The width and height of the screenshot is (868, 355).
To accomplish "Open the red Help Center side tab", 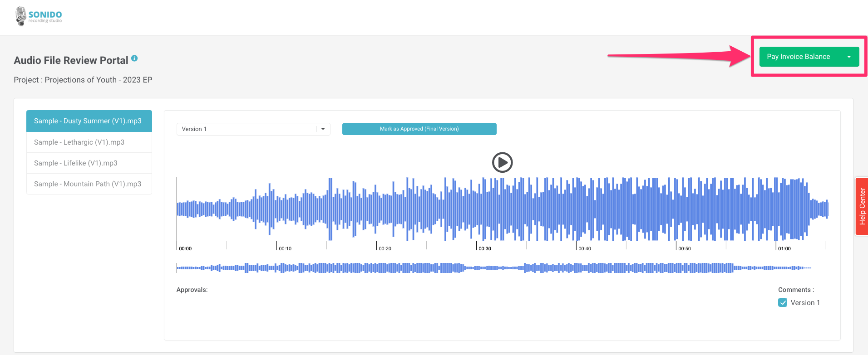I will coord(862,206).
